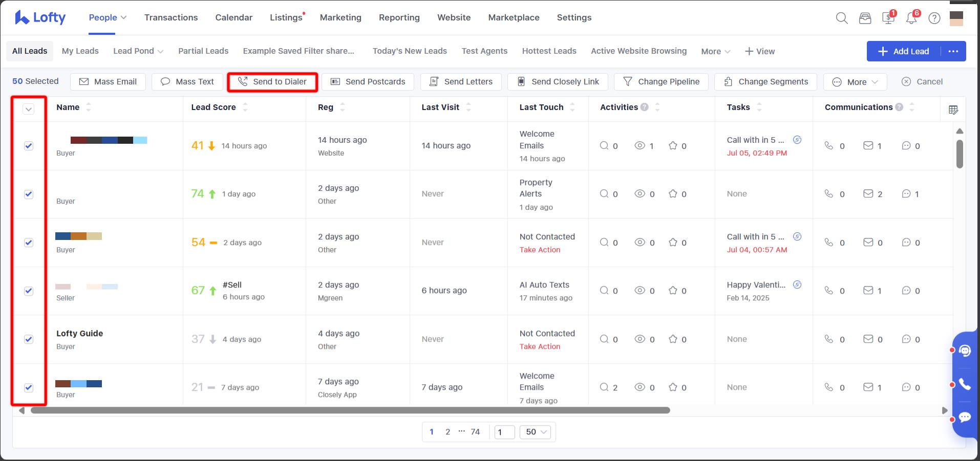Switch to the Transactions menu item
980x461 pixels.
tap(171, 17)
